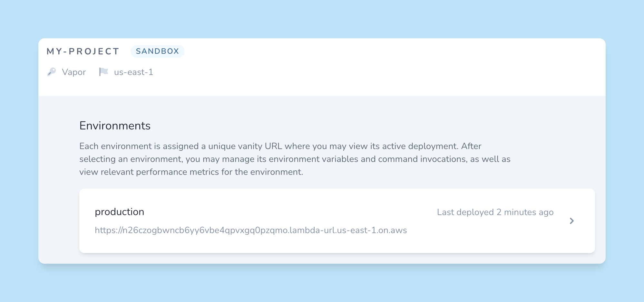This screenshot has height=302, width=644.
Task: Click the Last deployed 2 minutes ago text
Action: (495, 212)
